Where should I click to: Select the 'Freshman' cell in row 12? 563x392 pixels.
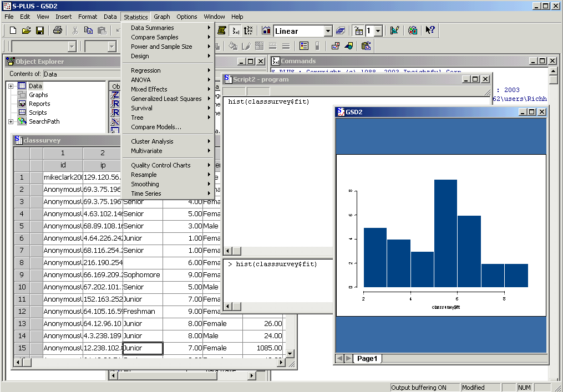[x=143, y=312]
